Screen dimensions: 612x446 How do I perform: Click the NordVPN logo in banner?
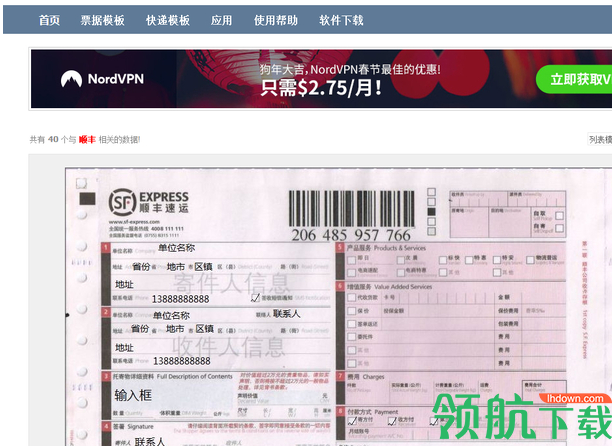tap(102, 79)
